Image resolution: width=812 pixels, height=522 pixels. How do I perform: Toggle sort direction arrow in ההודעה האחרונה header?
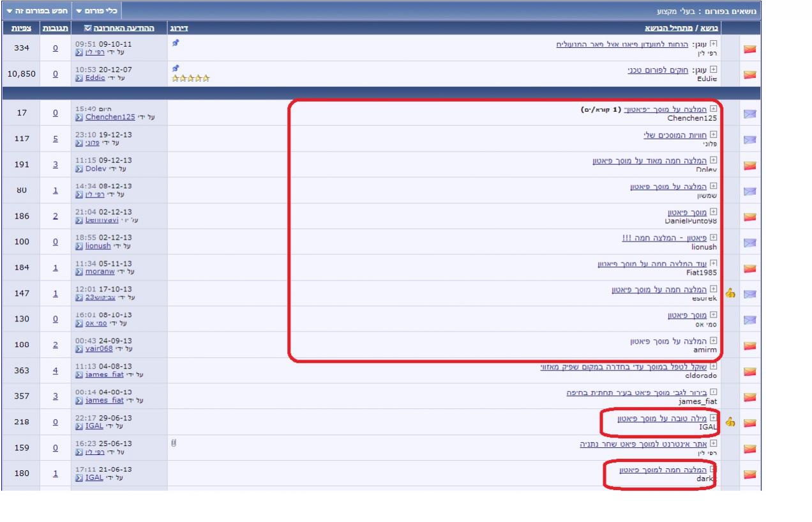pyautogui.click(x=88, y=29)
